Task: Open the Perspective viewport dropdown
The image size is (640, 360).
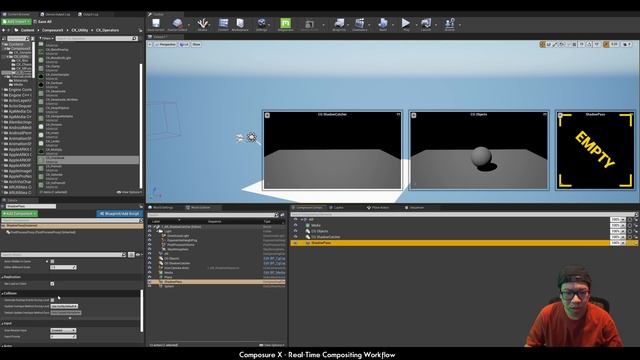Action: (165, 44)
